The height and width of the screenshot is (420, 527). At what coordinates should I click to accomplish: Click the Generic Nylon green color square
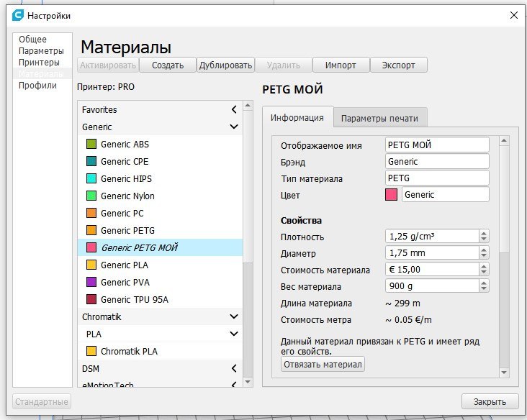[x=91, y=196]
